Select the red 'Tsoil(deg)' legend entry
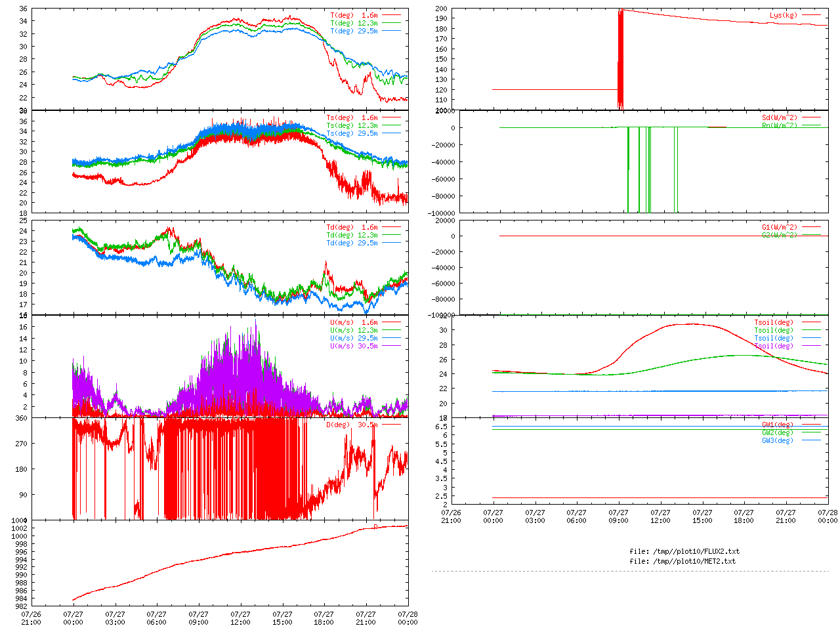The height and width of the screenshot is (630, 840). pyautogui.click(x=774, y=323)
